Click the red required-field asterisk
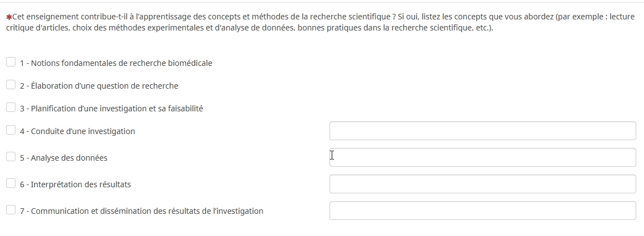 (x=8, y=17)
